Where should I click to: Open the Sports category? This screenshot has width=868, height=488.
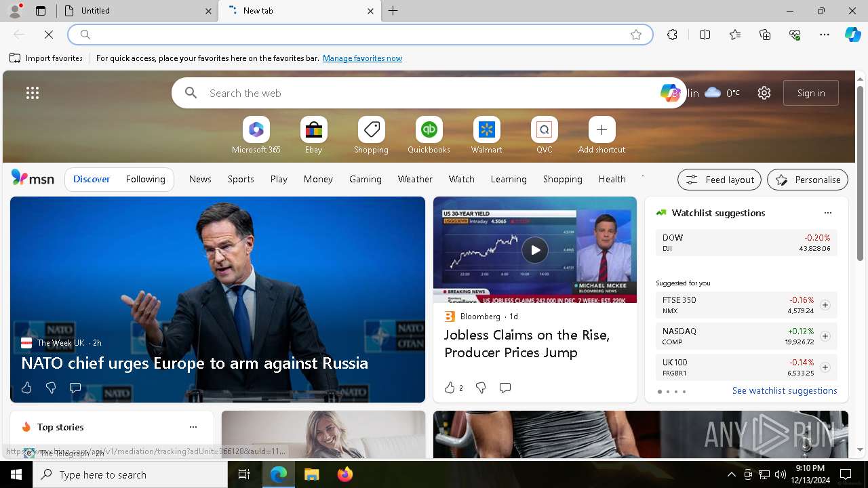(241, 179)
